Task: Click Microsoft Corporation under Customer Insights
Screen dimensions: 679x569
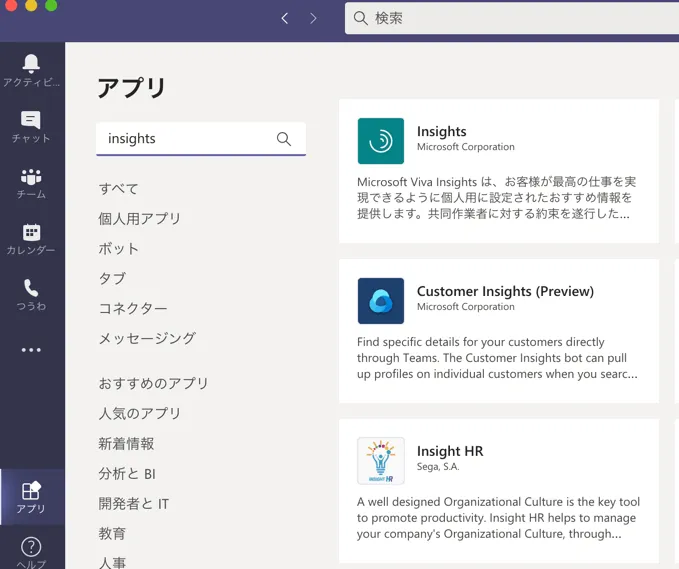Action: click(x=466, y=307)
